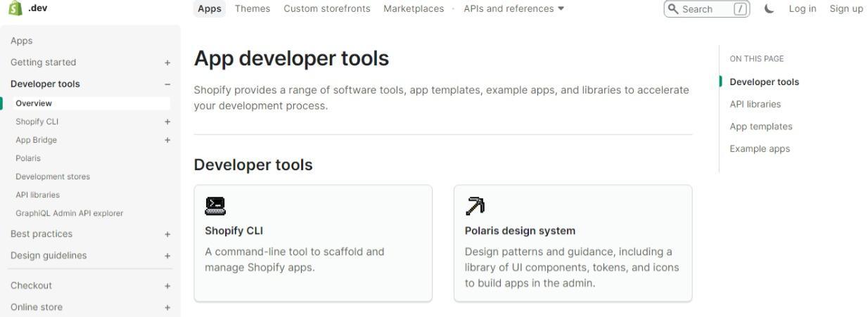Open Polaris design system card title
Viewport: 868px width, 317px height.
(x=520, y=231)
